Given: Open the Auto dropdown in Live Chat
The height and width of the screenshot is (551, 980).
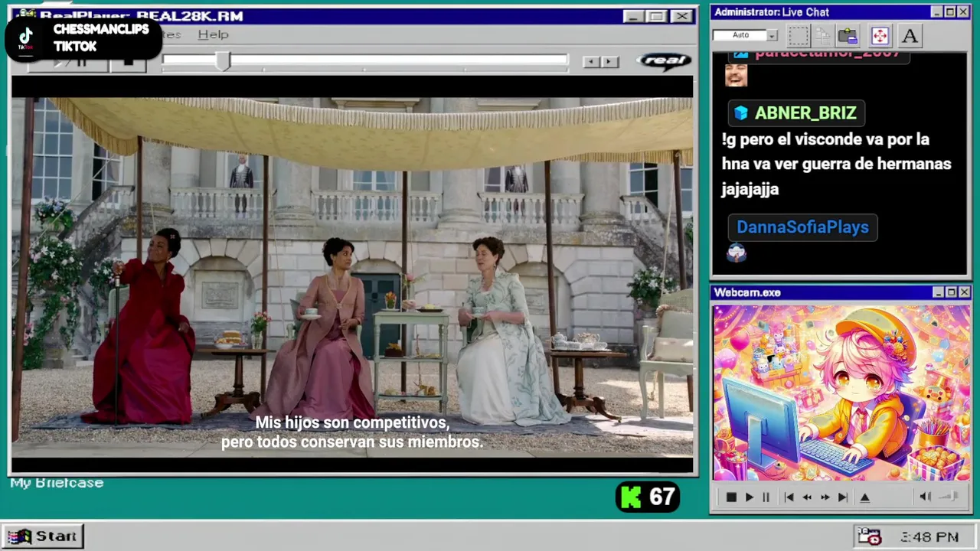Looking at the screenshot, I should 773,35.
